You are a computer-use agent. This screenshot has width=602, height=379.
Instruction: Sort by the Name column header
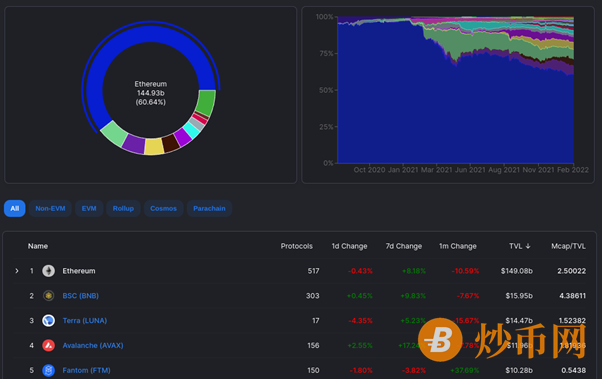click(x=38, y=246)
